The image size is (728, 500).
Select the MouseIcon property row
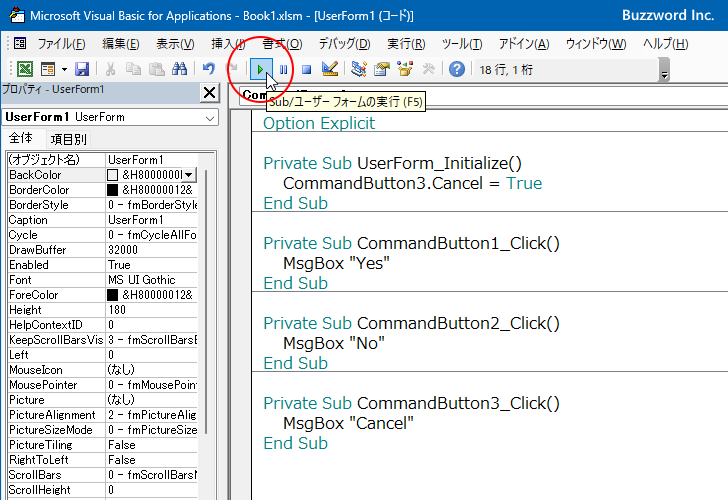103,370
